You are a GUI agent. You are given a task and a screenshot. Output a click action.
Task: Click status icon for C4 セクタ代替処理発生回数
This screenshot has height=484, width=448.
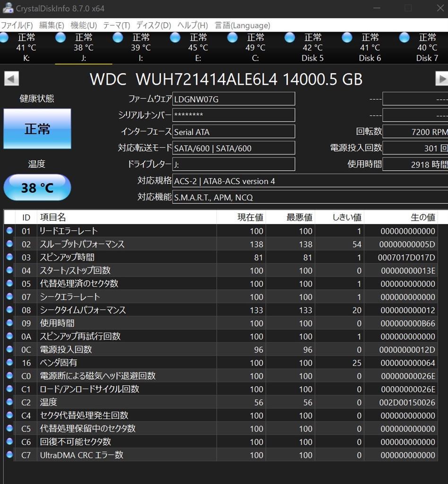(x=9, y=415)
